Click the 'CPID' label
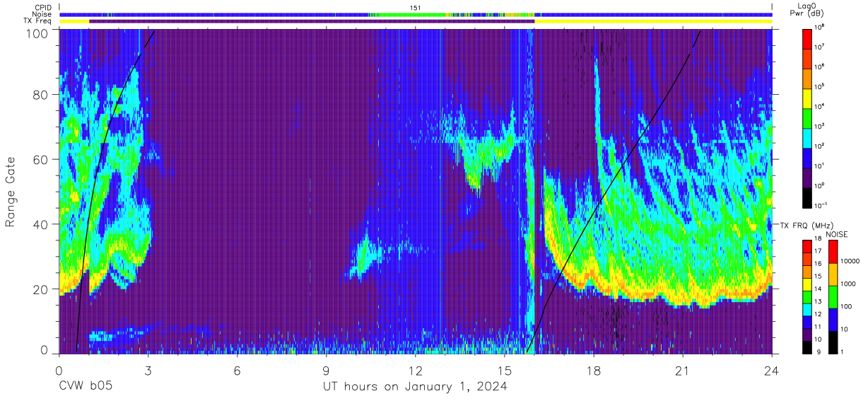The width and height of the screenshot is (868, 401). point(43,7)
